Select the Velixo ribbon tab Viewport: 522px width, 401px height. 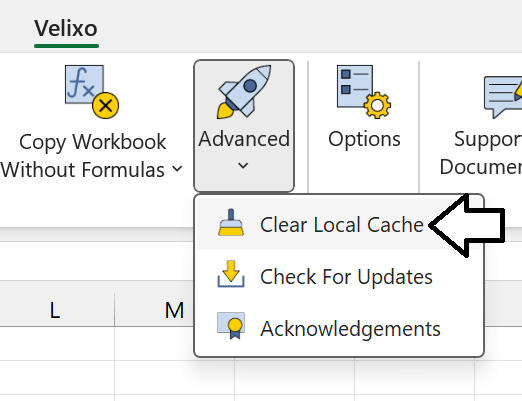click(x=66, y=29)
